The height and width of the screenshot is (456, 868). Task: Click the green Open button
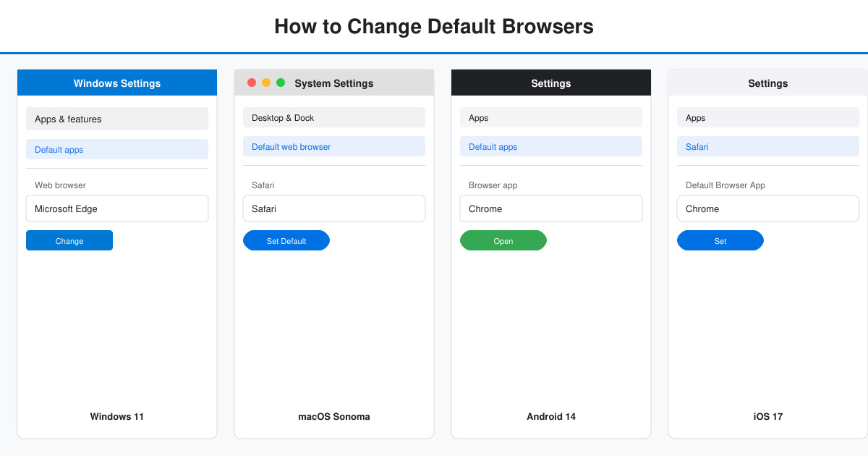[503, 240]
